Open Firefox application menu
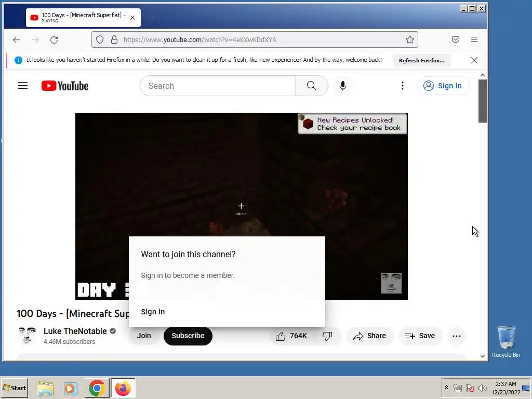532x399 pixels. tap(474, 39)
